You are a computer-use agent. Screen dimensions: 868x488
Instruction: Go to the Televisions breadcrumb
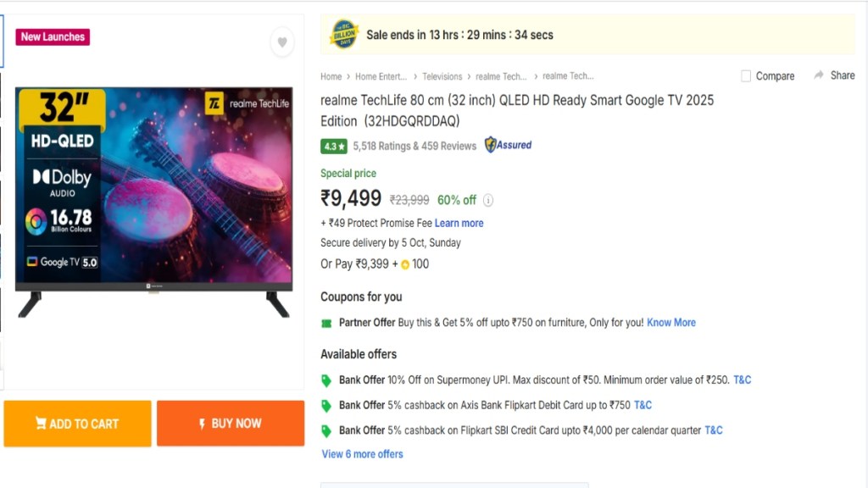coord(442,76)
